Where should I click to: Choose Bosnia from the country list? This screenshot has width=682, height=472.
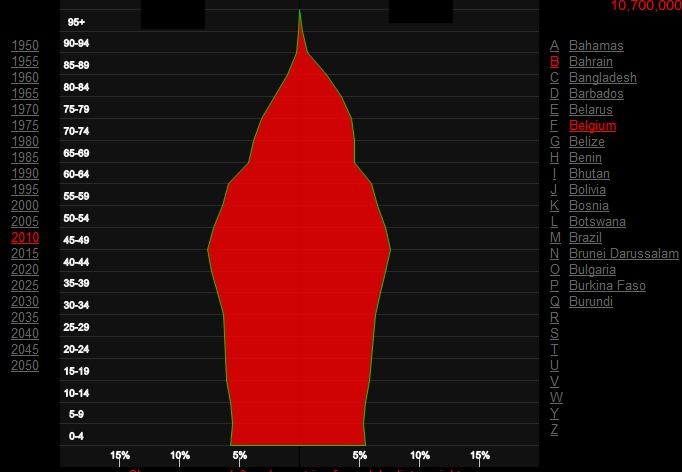coord(588,205)
